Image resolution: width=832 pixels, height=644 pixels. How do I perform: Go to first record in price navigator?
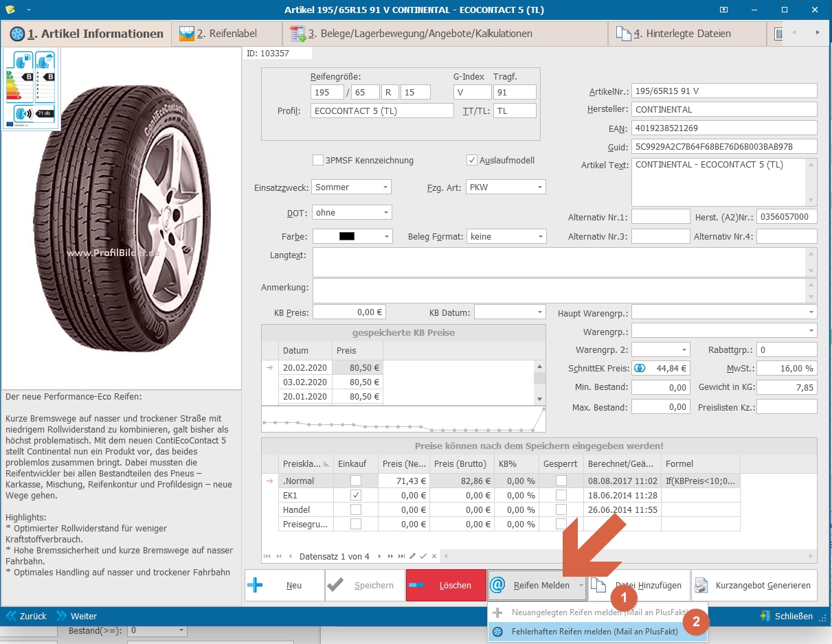coord(267,556)
